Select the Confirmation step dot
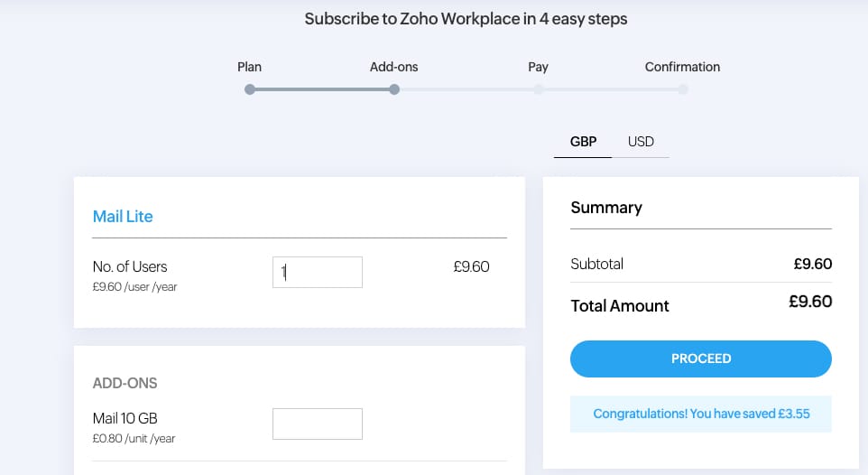868x475 pixels. 683,89
